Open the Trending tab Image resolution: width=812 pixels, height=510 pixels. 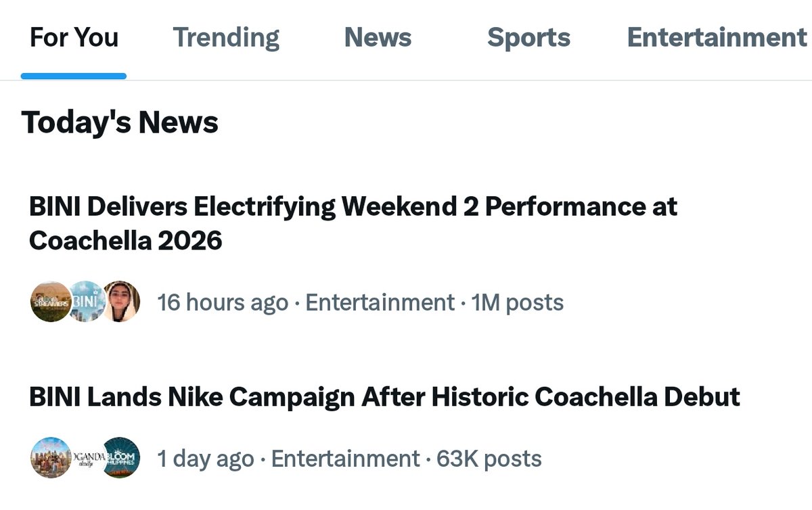(x=226, y=38)
